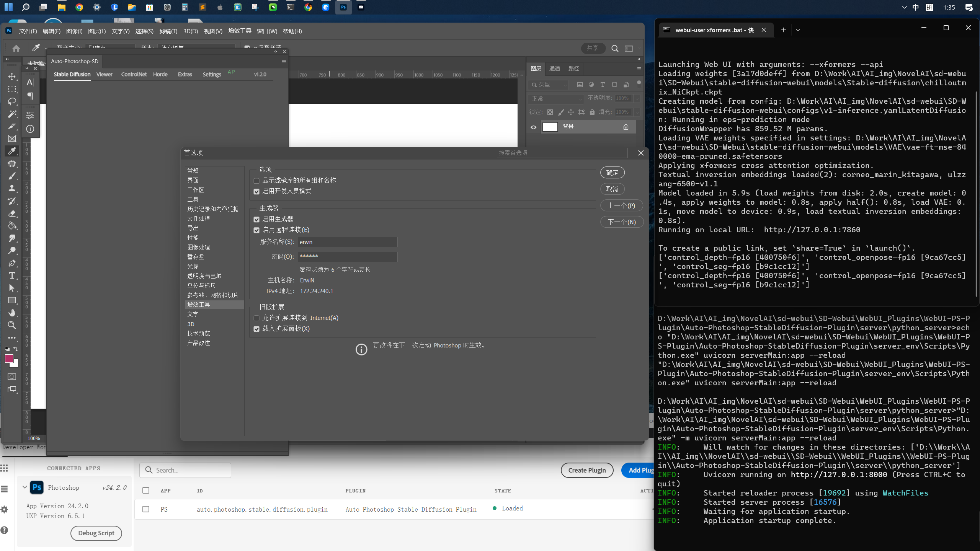Image resolution: width=980 pixels, height=551 pixels.
Task: Open the 滤镜(T) menu
Action: tap(168, 31)
